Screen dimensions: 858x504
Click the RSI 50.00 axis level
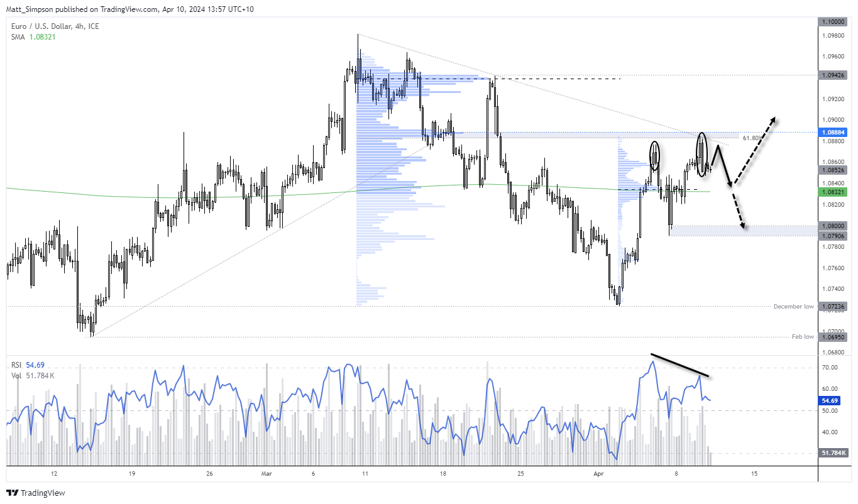click(x=830, y=410)
